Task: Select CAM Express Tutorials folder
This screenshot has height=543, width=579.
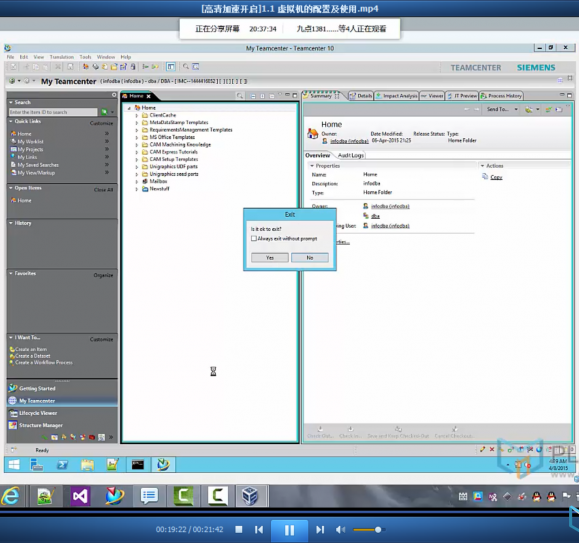Action: point(174,152)
